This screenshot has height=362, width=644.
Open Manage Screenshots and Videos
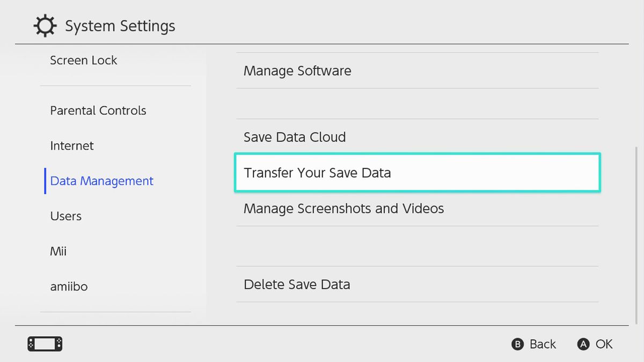[x=343, y=209]
